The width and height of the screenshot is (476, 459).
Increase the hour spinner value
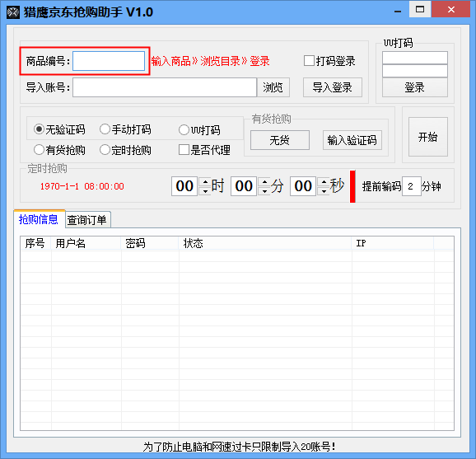(205, 181)
